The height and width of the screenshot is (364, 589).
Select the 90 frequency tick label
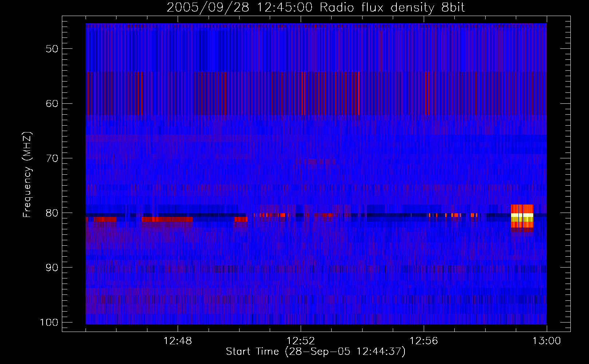(x=52, y=268)
